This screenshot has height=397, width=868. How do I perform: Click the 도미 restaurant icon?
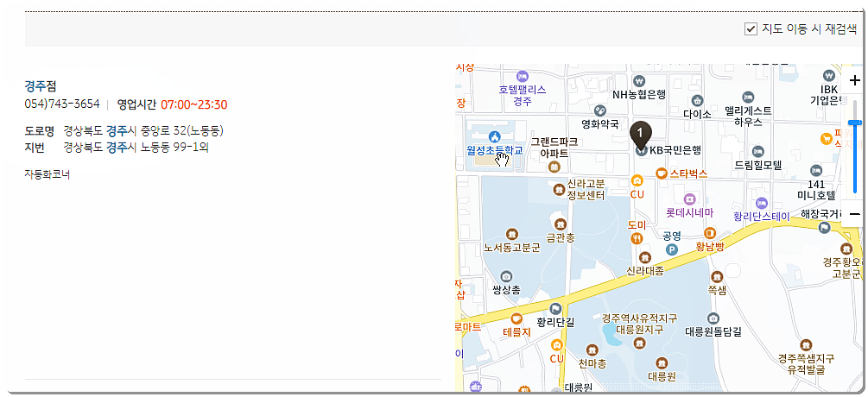tap(637, 238)
